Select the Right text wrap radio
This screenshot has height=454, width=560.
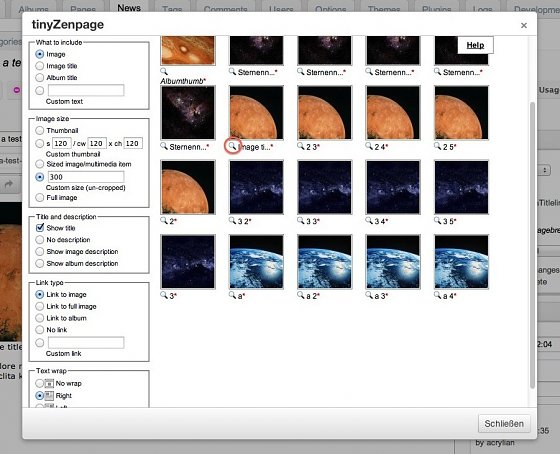click(x=40, y=395)
